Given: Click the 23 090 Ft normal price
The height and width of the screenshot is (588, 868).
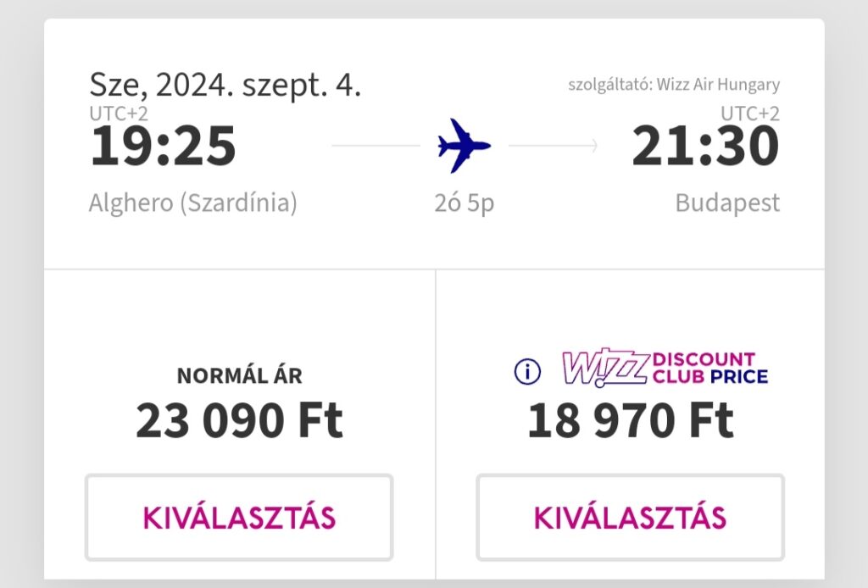Looking at the screenshot, I should (x=239, y=420).
